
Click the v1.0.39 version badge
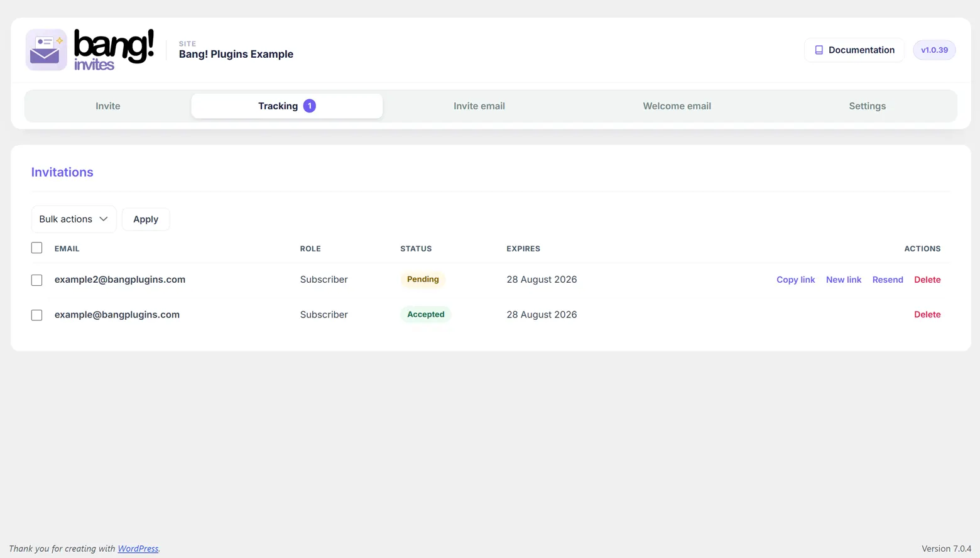[x=934, y=50]
